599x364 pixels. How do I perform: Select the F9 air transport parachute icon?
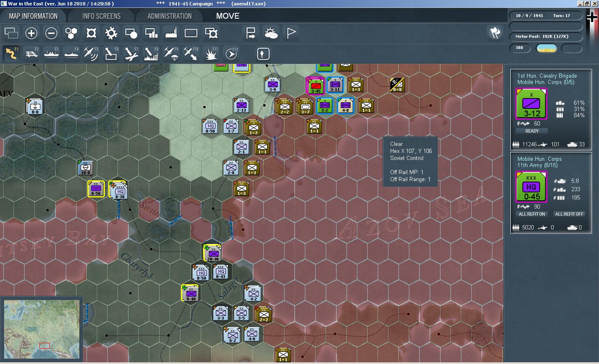[x=171, y=54]
